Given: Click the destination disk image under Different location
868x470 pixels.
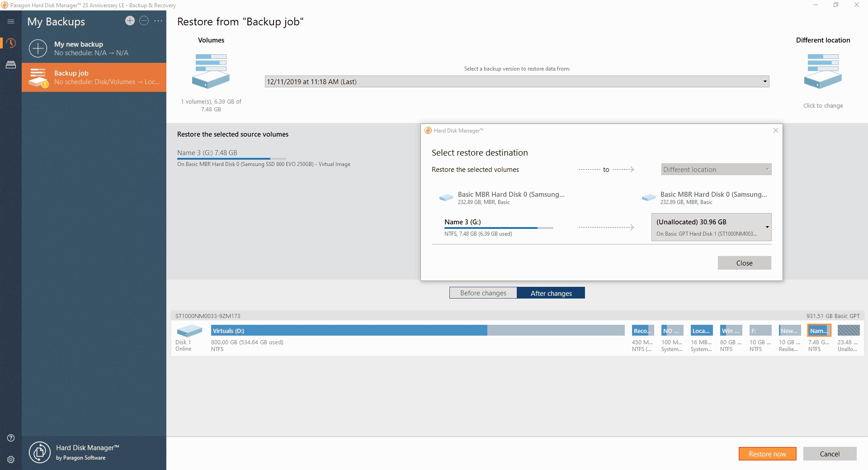Looking at the screenshot, I should point(823,71).
